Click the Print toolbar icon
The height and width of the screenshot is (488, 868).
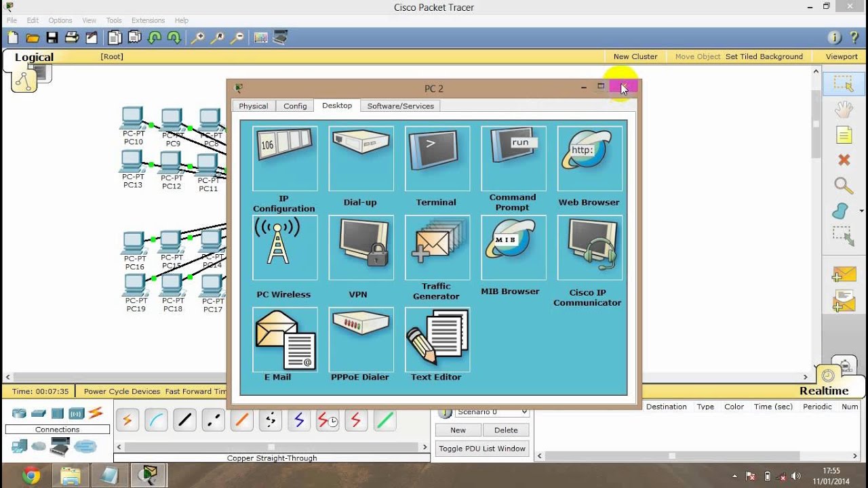point(72,38)
